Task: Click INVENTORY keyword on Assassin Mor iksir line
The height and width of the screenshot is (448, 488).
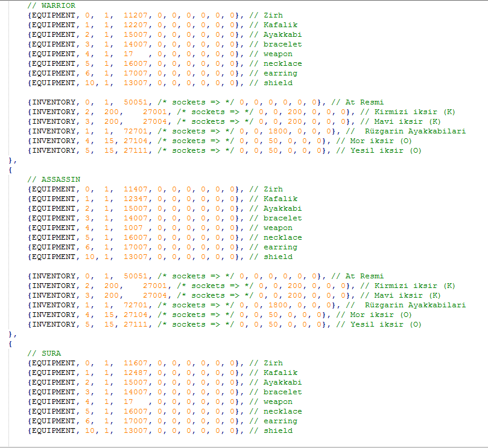Action: (x=54, y=315)
